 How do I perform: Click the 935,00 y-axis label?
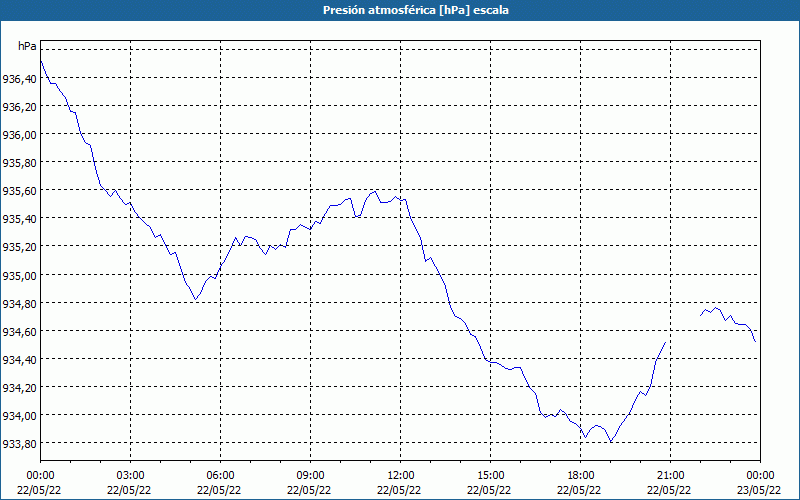pyautogui.click(x=19, y=276)
